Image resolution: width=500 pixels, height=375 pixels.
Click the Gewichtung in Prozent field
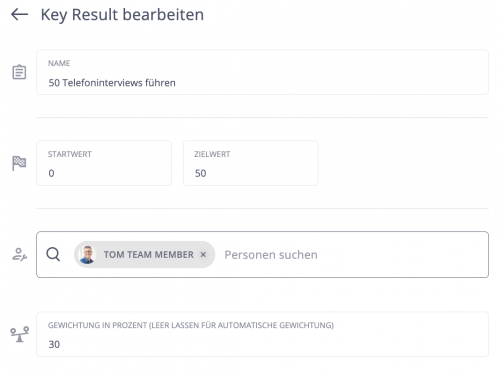click(x=262, y=334)
